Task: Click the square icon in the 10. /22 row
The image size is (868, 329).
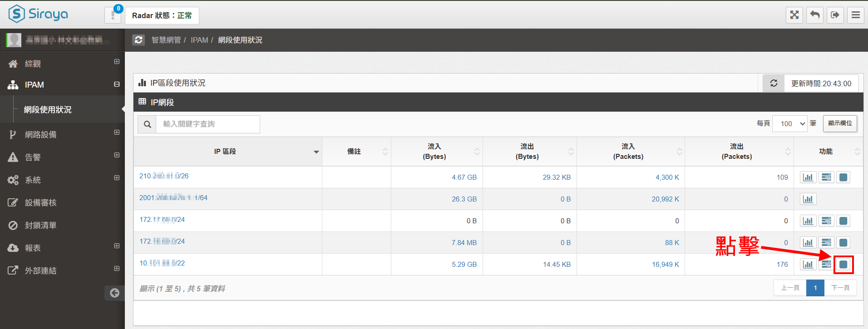Action: [x=843, y=265]
